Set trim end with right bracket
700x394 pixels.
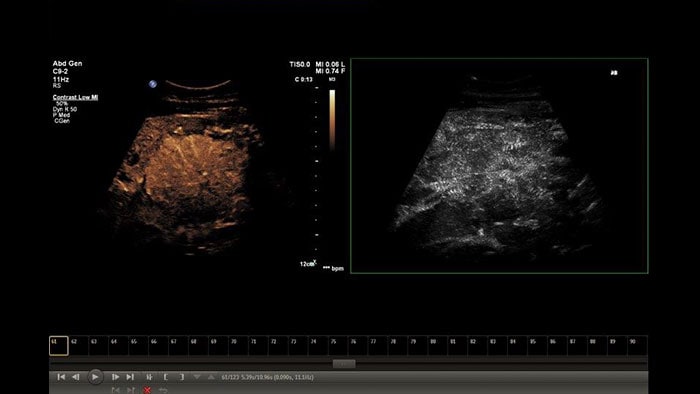[181, 377]
